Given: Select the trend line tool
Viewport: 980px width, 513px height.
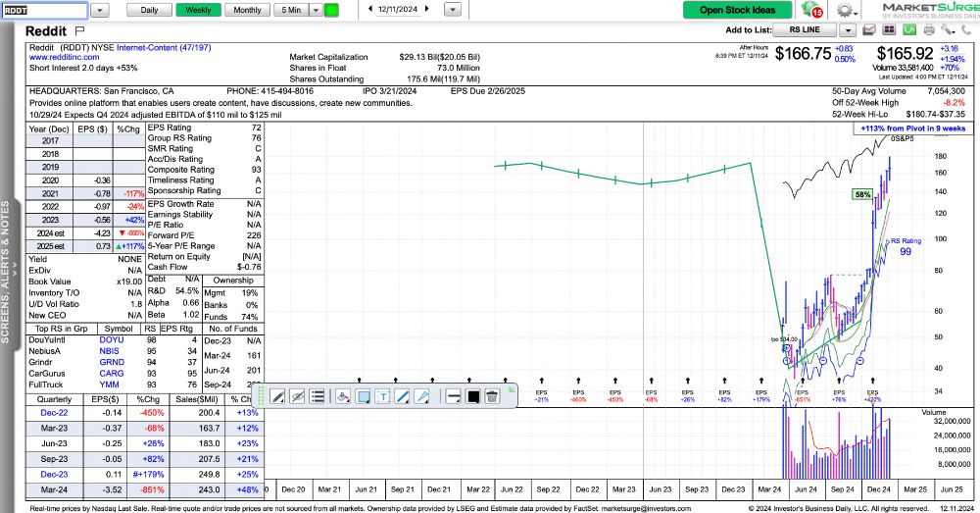Looking at the screenshot, I should pyautogui.click(x=403, y=396).
